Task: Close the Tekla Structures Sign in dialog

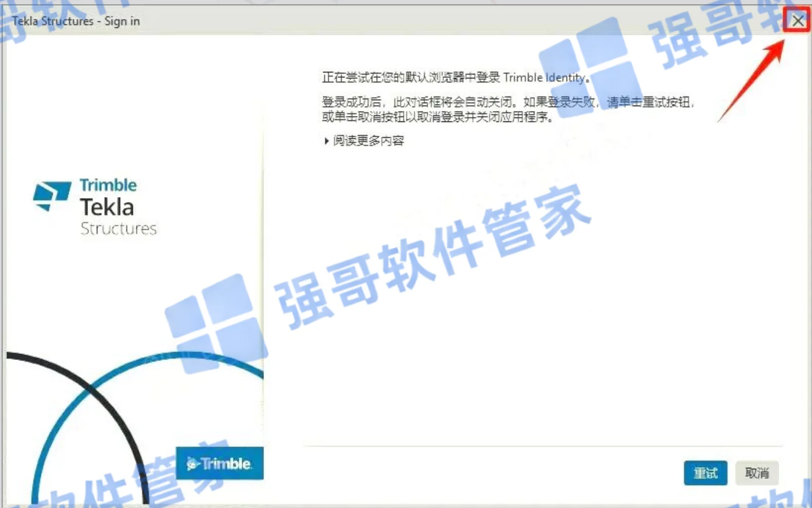Action: pos(797,21)
